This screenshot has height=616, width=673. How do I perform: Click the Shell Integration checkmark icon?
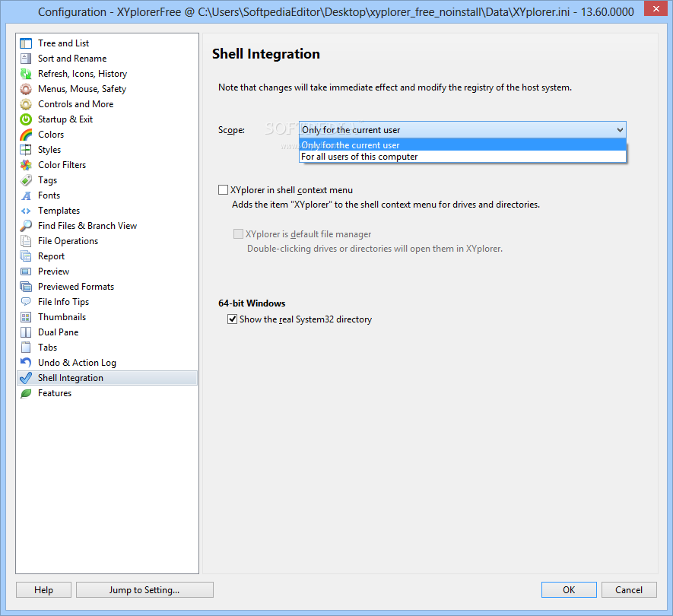(26, 378)
